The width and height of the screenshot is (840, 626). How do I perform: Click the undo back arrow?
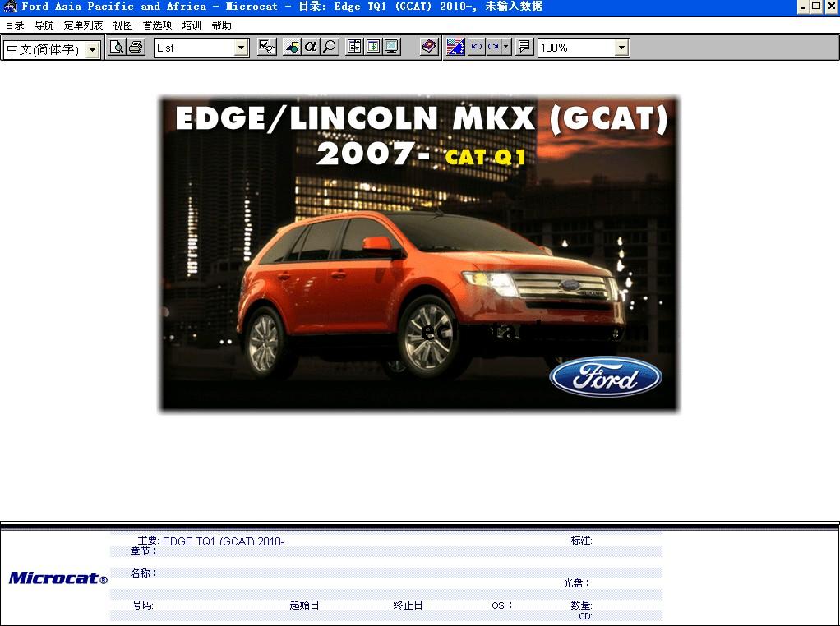[476, 47]
